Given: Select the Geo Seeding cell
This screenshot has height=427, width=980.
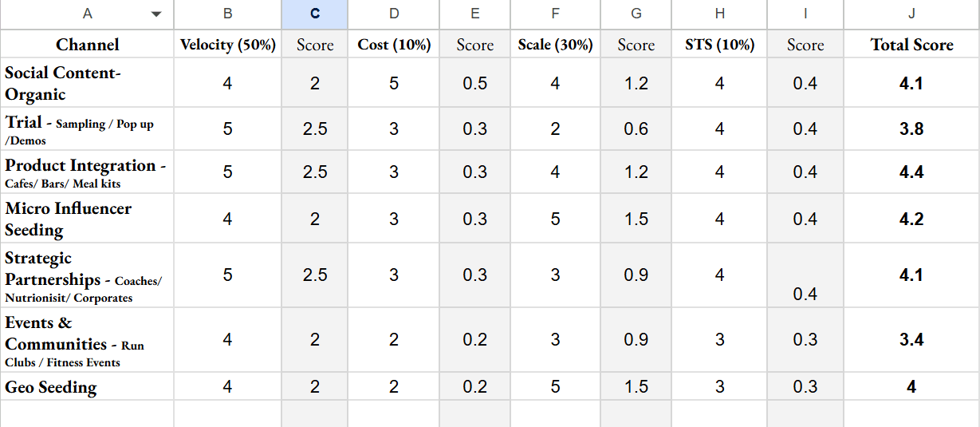Looking at the screenshot, I should click(87, 388).
